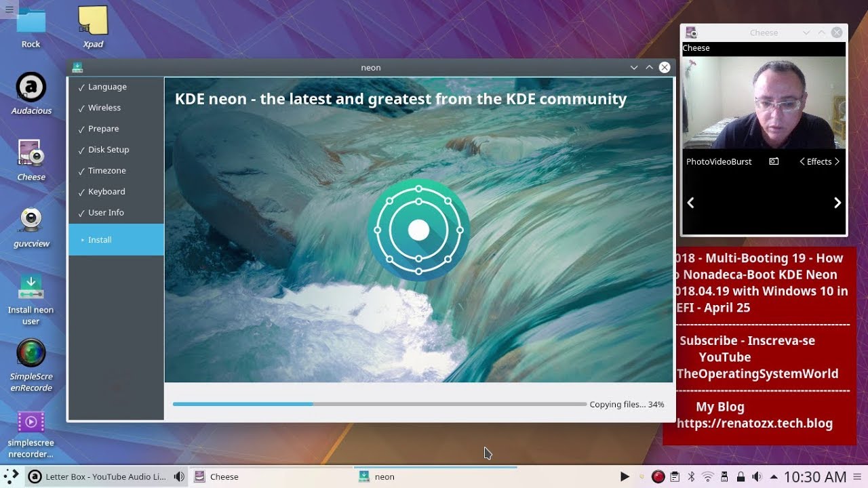The image size is (868, 488).
Task: Open the volume control in the system tray
Action: (x=757, y=476)
